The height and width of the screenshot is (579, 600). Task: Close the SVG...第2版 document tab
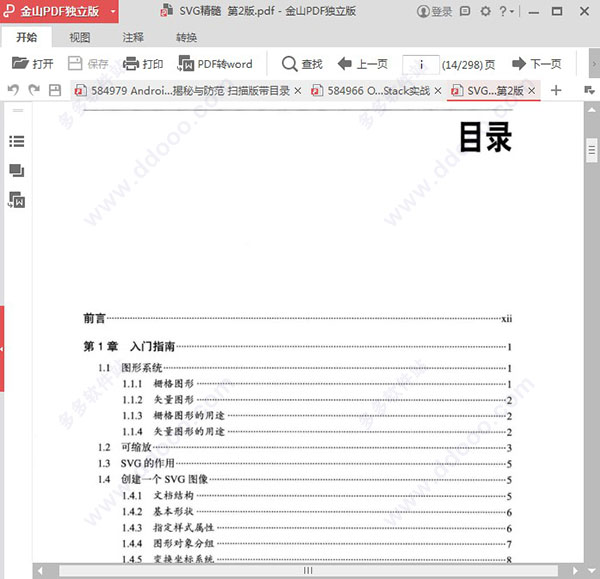532,91
